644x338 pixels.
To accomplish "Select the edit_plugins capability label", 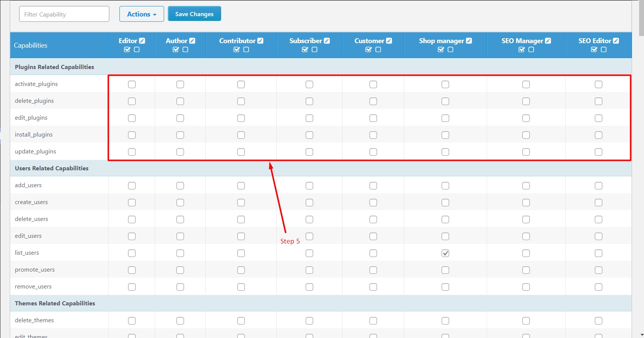I will (31, 118).
